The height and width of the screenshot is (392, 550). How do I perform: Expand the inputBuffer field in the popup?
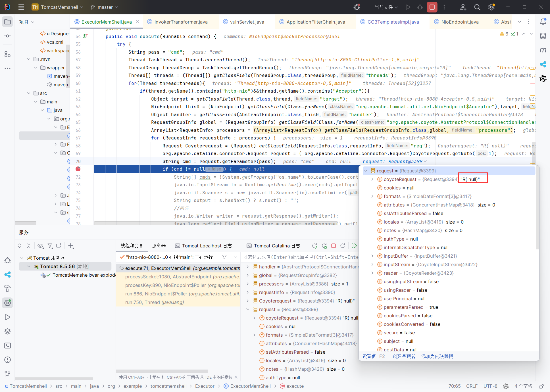(372, 256)
